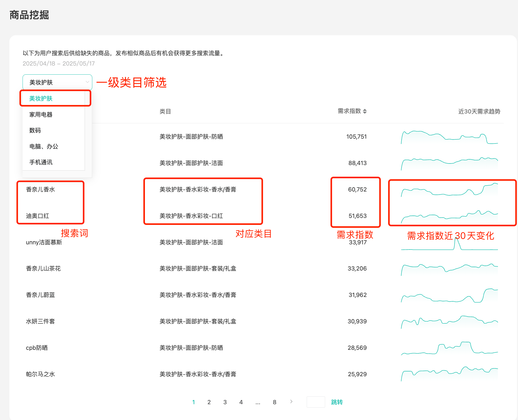This screenshot has height=420, width=518.
Task: Jump to last page 8
Action: tap(275, 402)
